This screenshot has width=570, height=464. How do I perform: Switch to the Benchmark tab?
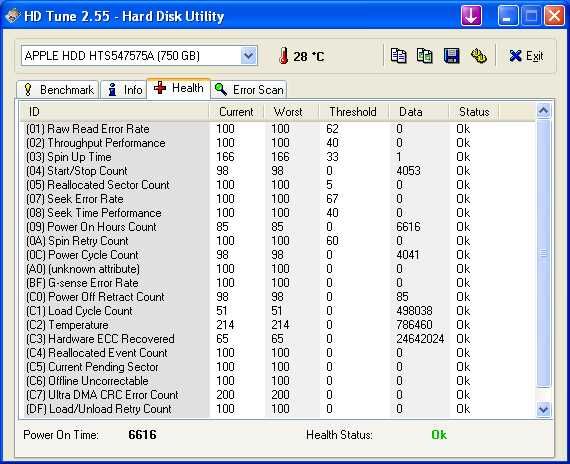coord(58,89)
